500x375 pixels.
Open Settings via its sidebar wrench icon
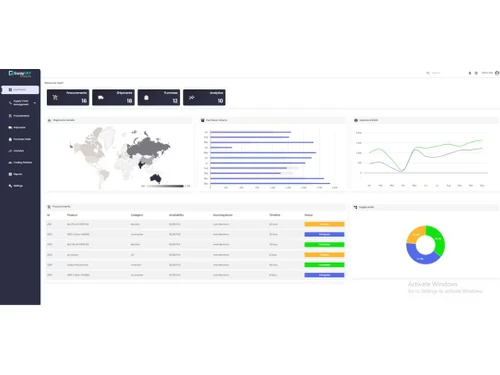(x=10, y=186)
